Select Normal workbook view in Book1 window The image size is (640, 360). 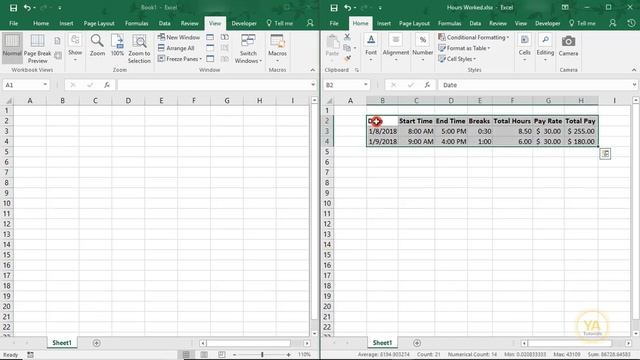12,48
